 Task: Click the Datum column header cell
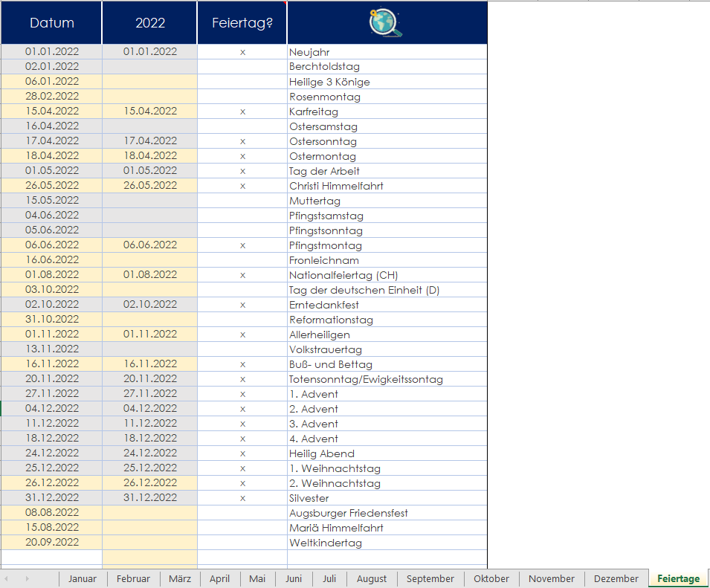click(x=52, y=23)
